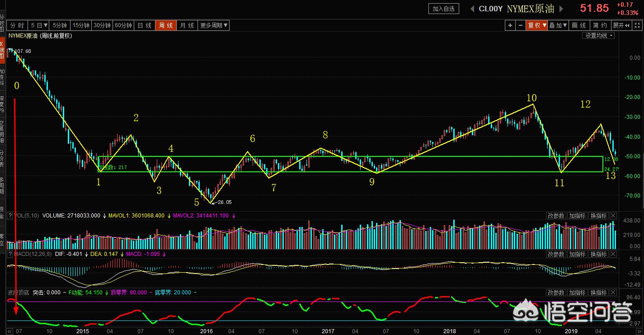
Task: Click VOLUME: 2718033.000 value
Action: coord(71,216)
